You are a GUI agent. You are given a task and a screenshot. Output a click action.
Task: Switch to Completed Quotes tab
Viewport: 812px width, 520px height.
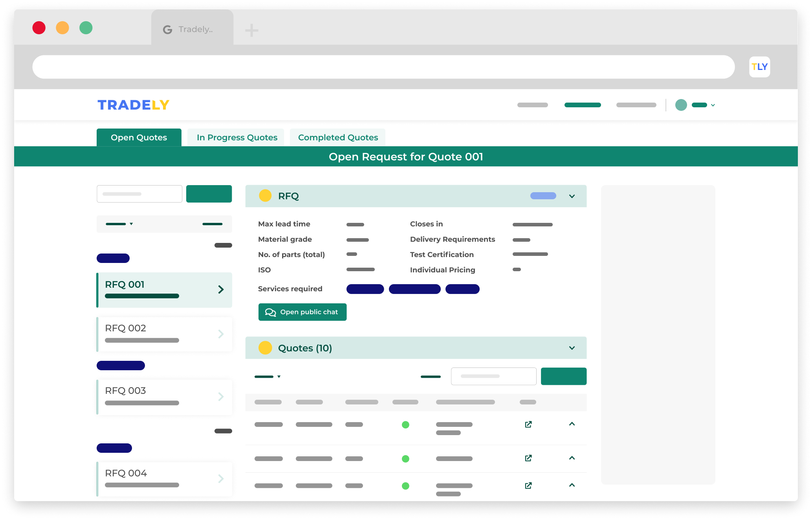click(x=338, y=138)
